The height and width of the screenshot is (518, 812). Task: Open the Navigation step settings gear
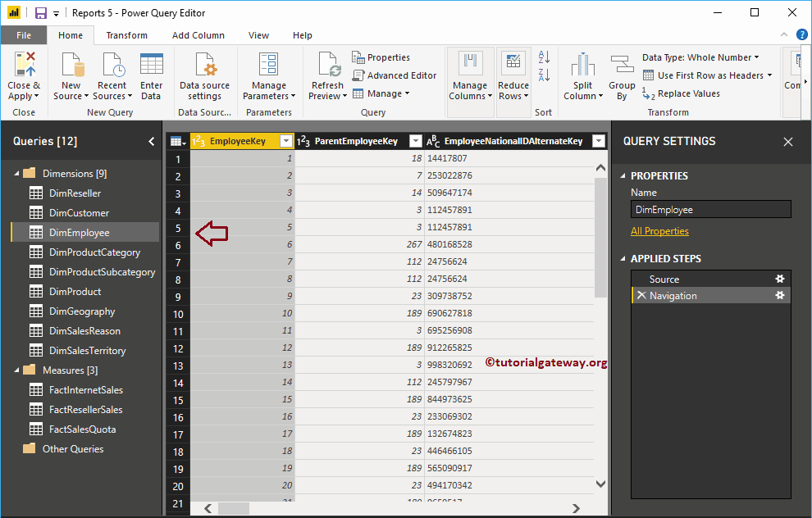point(780,296)
